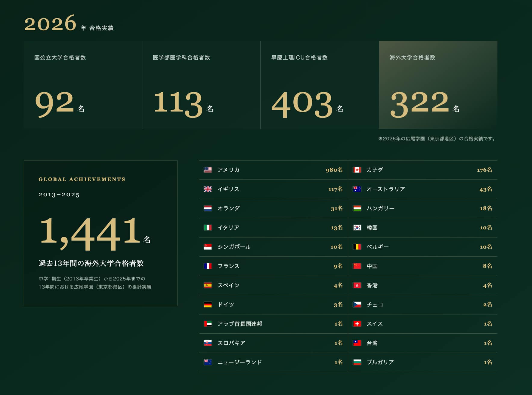Click the 18名 count

(486, 208)
